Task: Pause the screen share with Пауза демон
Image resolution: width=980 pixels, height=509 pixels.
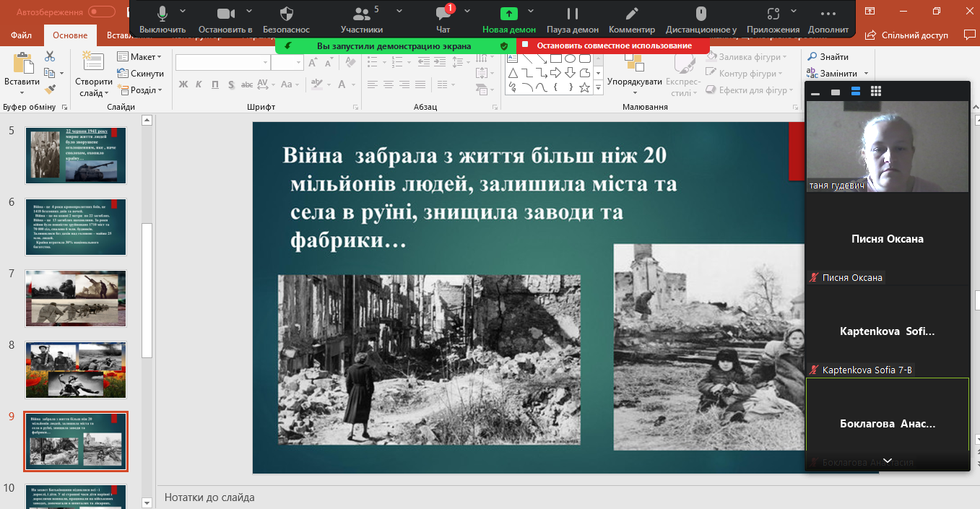Action: pos(573,20)
